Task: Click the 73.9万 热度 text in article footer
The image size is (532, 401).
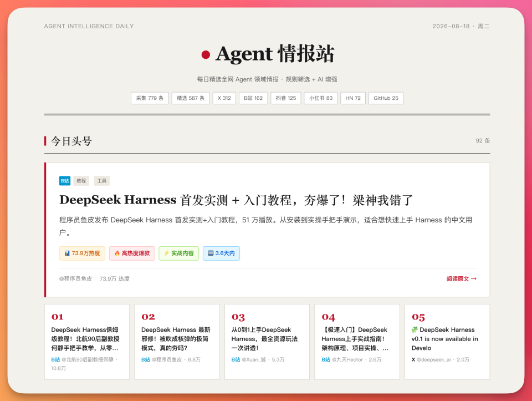Action: (115, 279)
